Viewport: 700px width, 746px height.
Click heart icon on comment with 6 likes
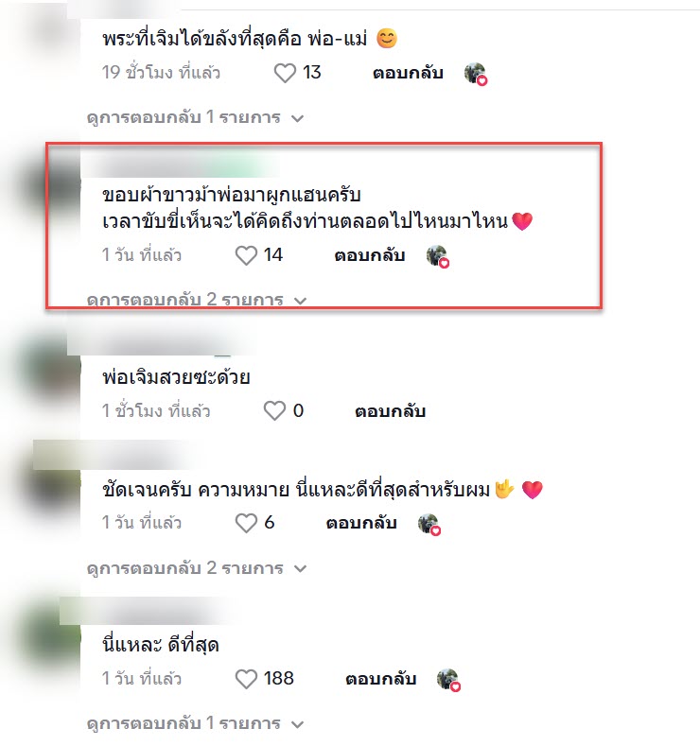pyautogui.click(x=246, y=524)
